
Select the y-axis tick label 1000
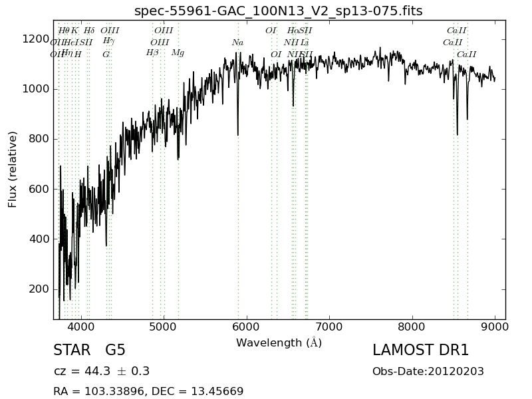tap(36, 89)
